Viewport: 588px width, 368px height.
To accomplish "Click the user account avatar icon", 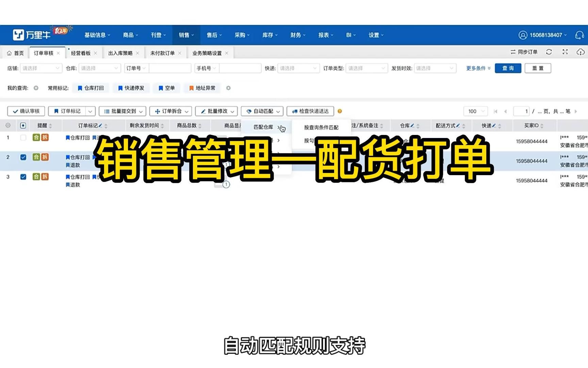I will 523,35.
